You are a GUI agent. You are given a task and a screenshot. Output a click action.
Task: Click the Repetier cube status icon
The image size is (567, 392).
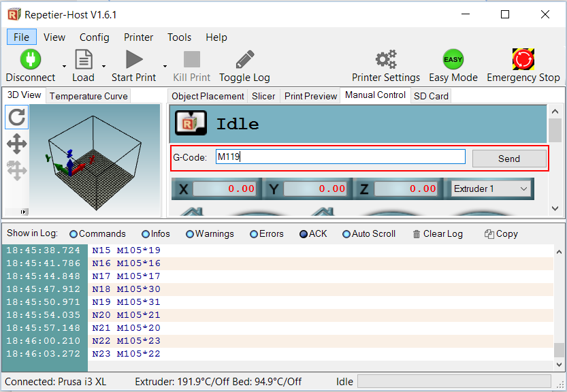(191, 123)
